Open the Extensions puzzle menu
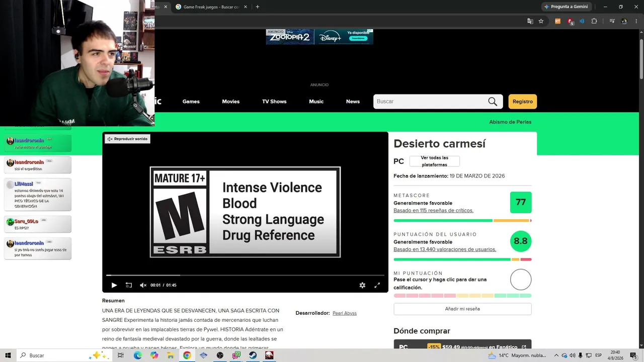 (594, 21)
